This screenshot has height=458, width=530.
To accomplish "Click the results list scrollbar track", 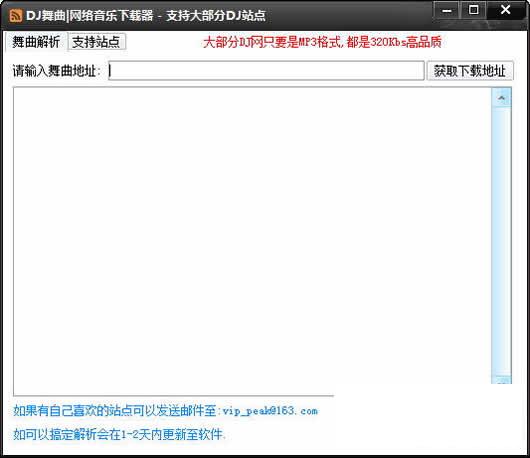I will click(501, 241).
